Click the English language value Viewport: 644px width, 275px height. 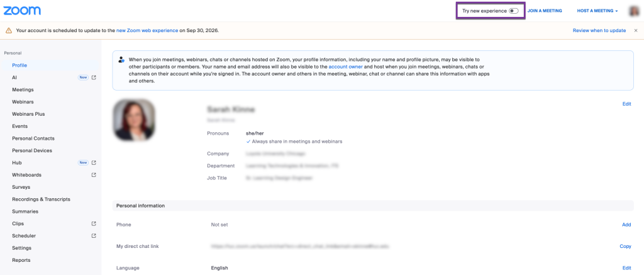coord(219,268)
